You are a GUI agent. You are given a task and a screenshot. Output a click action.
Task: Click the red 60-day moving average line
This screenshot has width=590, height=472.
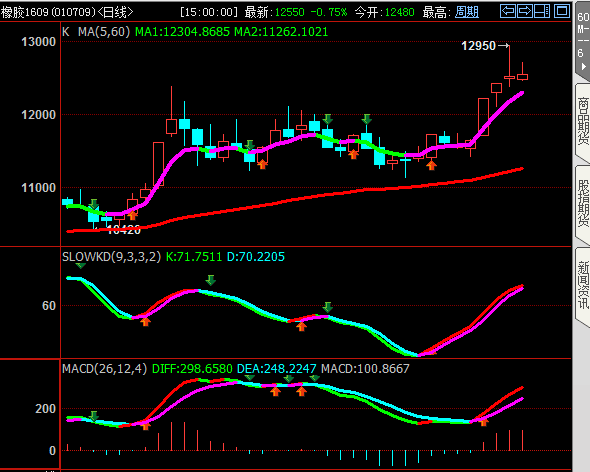tap(295, 200)
